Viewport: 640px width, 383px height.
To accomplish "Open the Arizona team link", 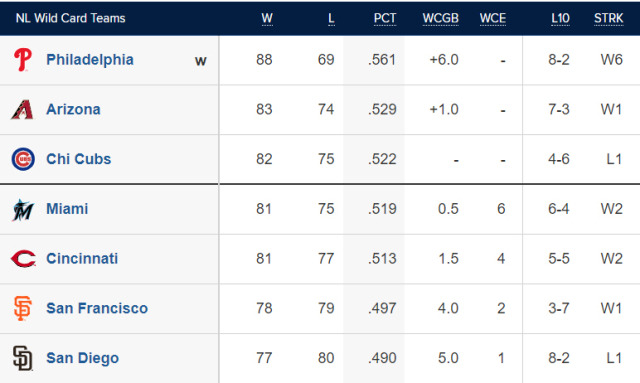I will pos(73,109).
